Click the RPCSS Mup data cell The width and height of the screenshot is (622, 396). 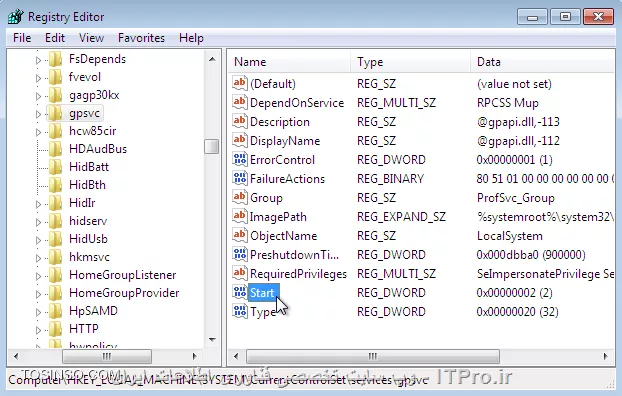coord(508,103)
